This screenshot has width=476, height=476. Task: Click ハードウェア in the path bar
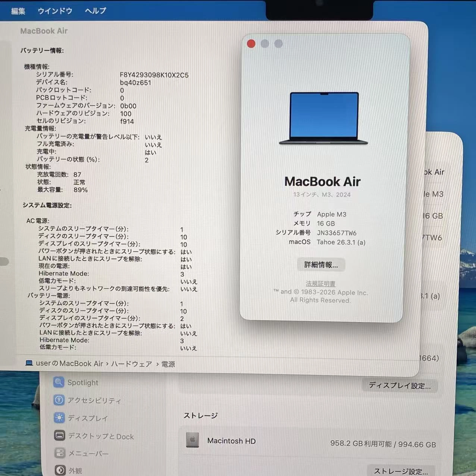(131, 364)
